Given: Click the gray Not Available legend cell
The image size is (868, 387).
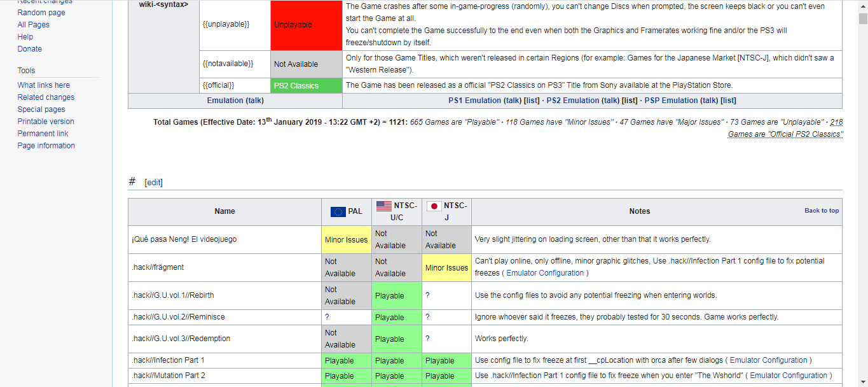Looking at the screenshot, I should point(306,64).
